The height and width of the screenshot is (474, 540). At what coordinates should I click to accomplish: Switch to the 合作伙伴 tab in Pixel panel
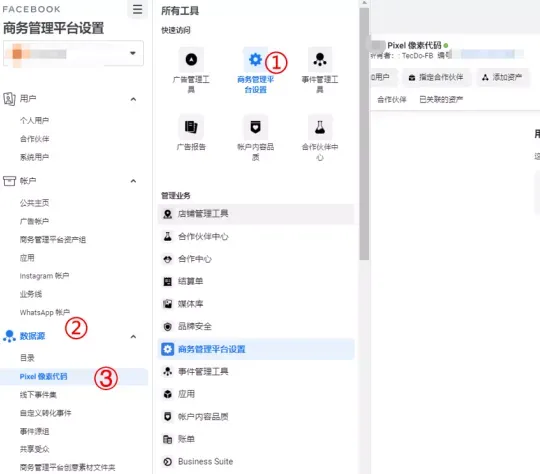click(392, 100)
